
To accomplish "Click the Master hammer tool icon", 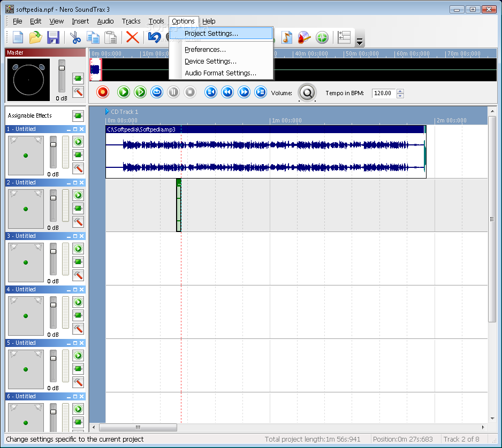I will pyautogui.click(x=78, y=92).
